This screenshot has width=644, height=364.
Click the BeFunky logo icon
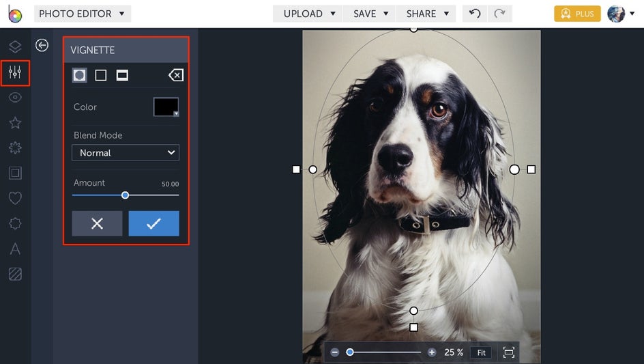[x=15, y=14]
